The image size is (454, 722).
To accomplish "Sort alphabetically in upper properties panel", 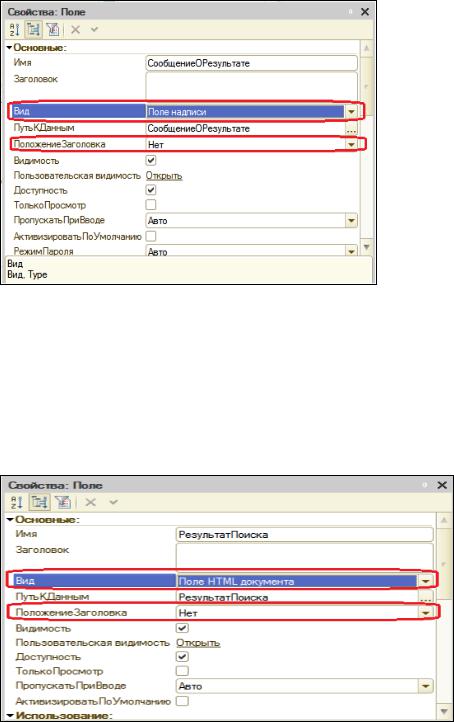I will pyautogui.click(x=14, y=30).
